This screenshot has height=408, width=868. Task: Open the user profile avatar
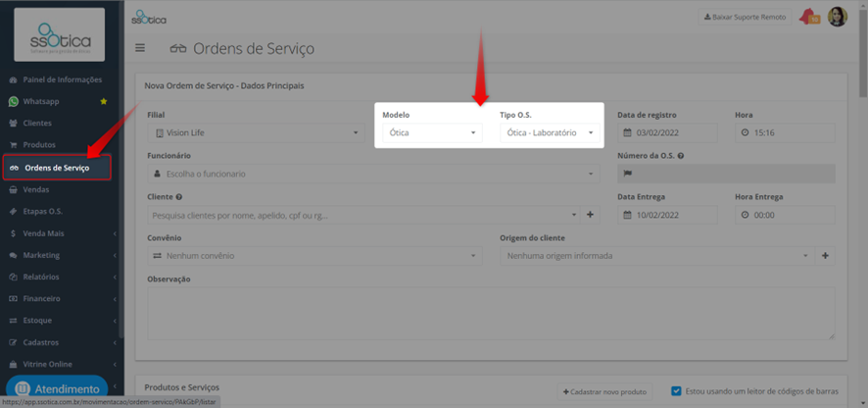(837, 18)
